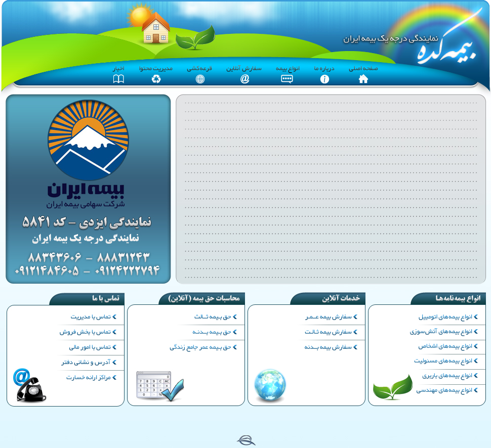Screen dimensions: 491x448
Task: Click the @ icon under سفارش آنلاین
Action: tap(245, 79)
